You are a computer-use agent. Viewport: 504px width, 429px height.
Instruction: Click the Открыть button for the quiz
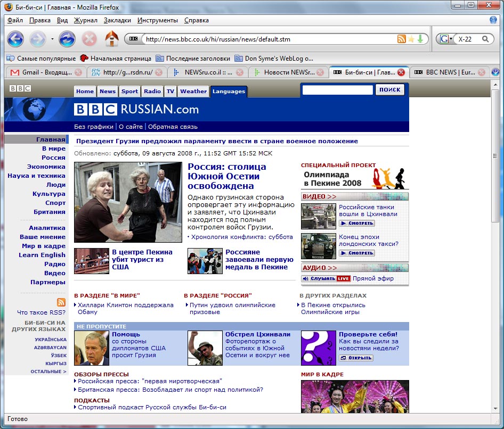click(x=356, y=358)
